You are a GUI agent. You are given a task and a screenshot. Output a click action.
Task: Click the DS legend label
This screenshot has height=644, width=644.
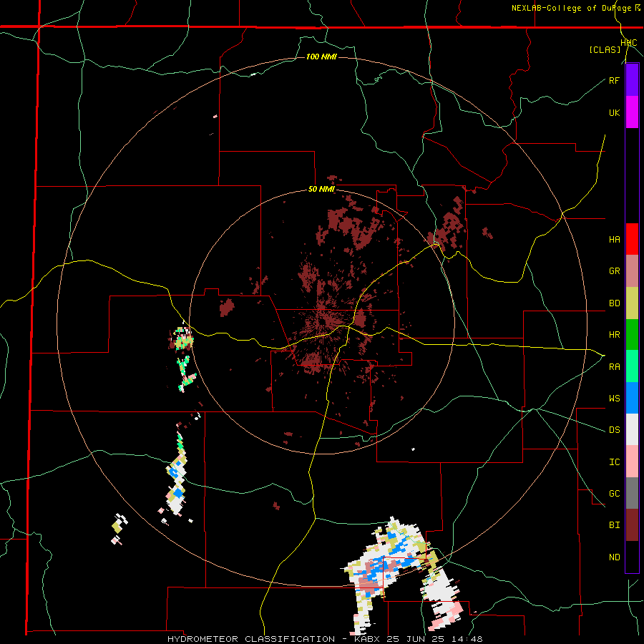(614, 430)
